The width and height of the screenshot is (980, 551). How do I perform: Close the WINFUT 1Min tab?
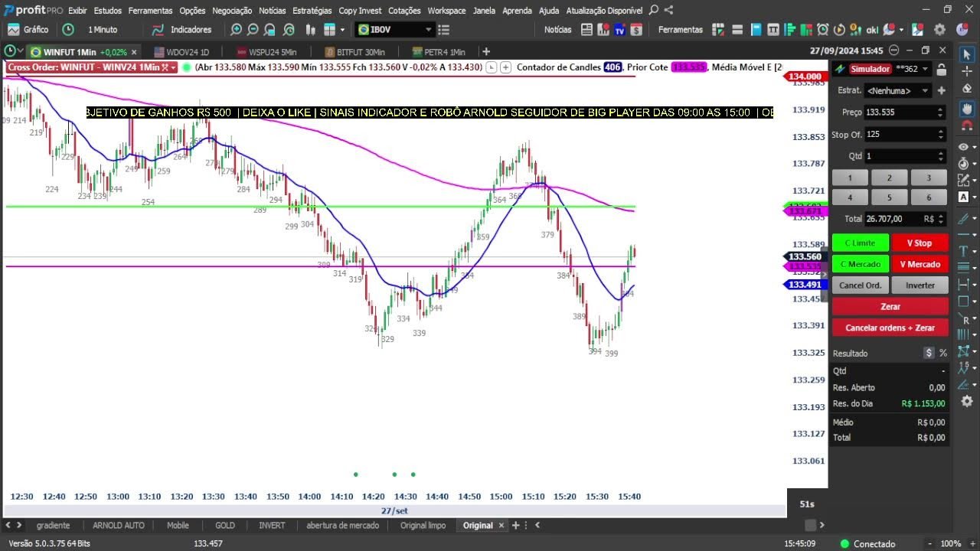134,52
